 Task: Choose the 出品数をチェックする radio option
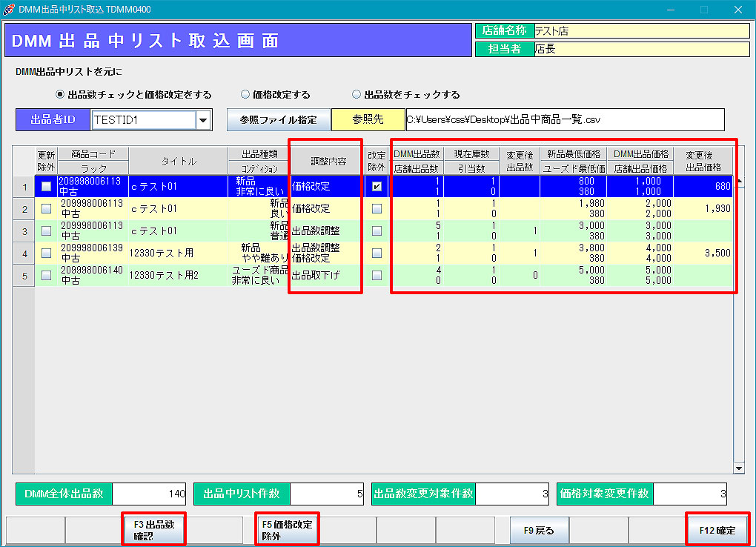click(x=357, y=95)
